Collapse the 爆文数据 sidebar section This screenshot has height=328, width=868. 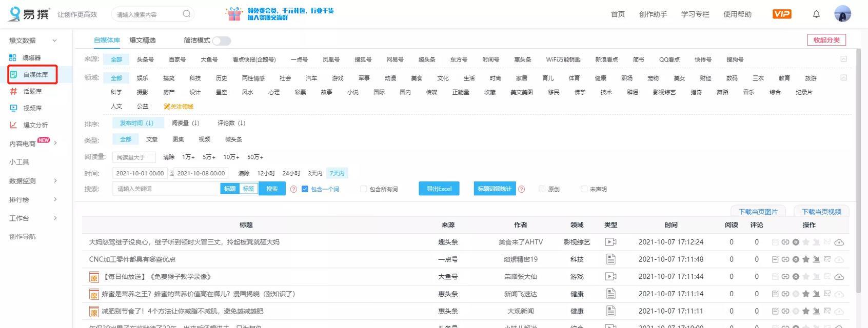tap(54, 40)
